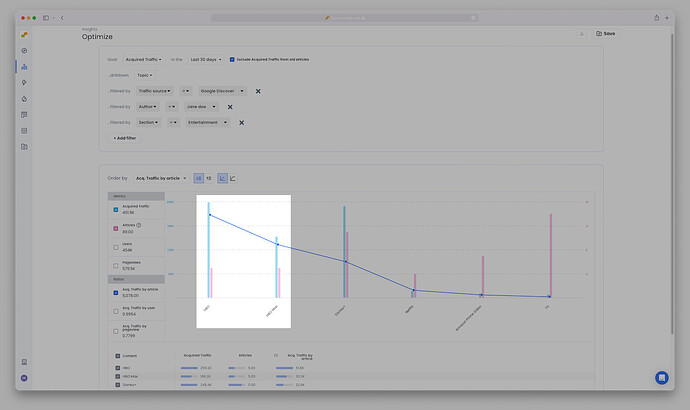Open the share icon in browser toolbar
The image size is (690, 410).
657,17
